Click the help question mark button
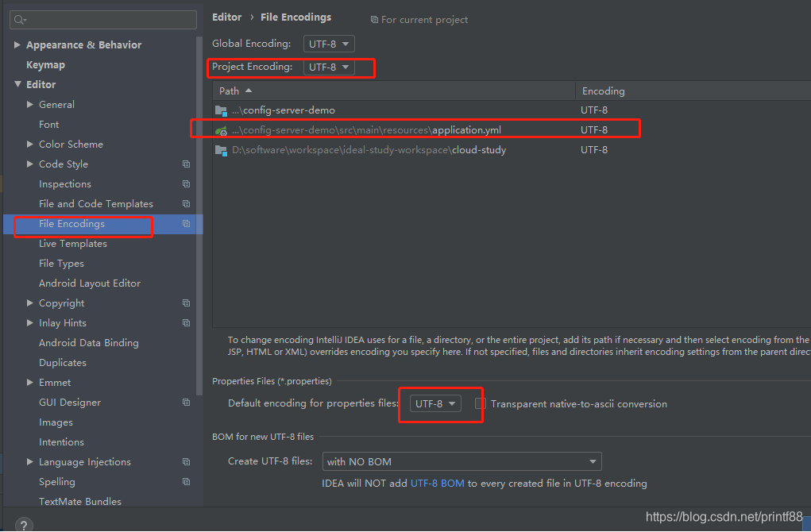Viewport: 811px width, 532px height. (24, 524)
